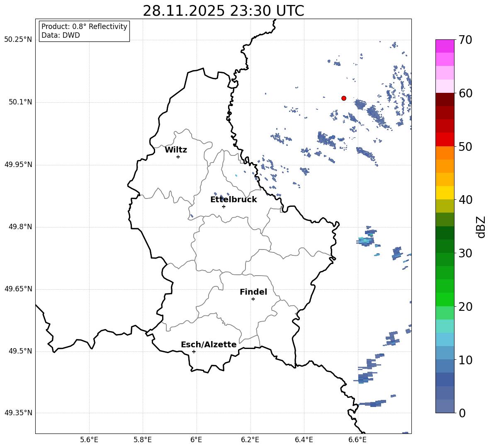Click the colorbar tick label 30
The image size is (491, 448).
click(x=465, y=253)
